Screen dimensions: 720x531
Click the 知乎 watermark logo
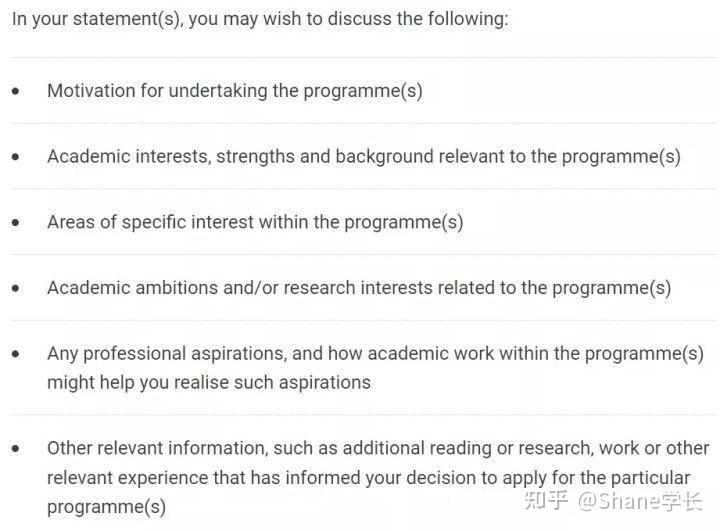point(547,498)
